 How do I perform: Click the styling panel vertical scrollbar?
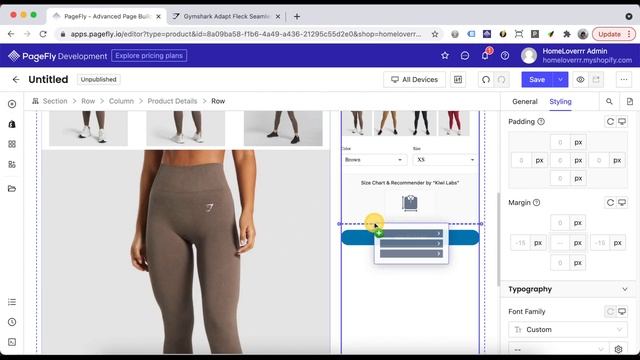[498, 239]
